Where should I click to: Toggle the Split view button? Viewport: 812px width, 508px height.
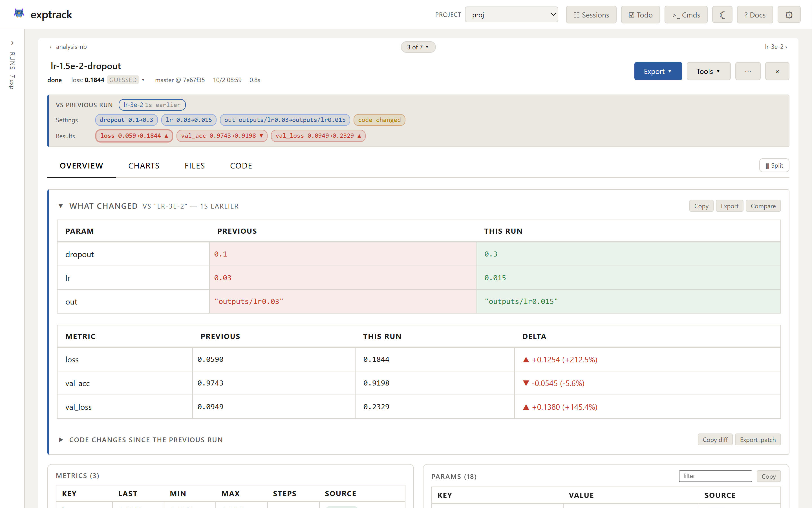774,165
